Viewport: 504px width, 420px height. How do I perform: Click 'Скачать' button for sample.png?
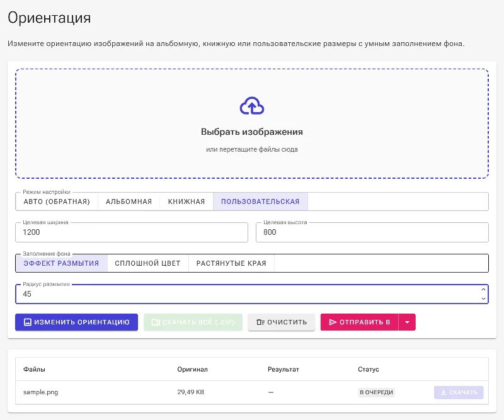[x=459, y=392]
